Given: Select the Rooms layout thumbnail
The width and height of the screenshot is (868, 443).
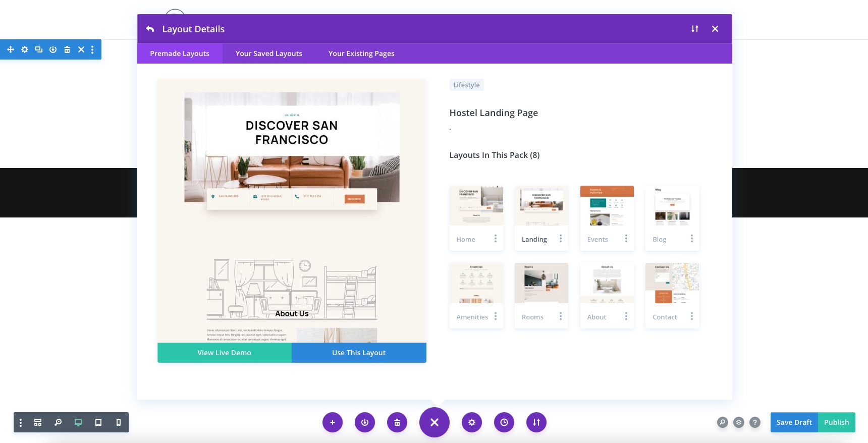Looking at the screenshot, I should [541, 283].
